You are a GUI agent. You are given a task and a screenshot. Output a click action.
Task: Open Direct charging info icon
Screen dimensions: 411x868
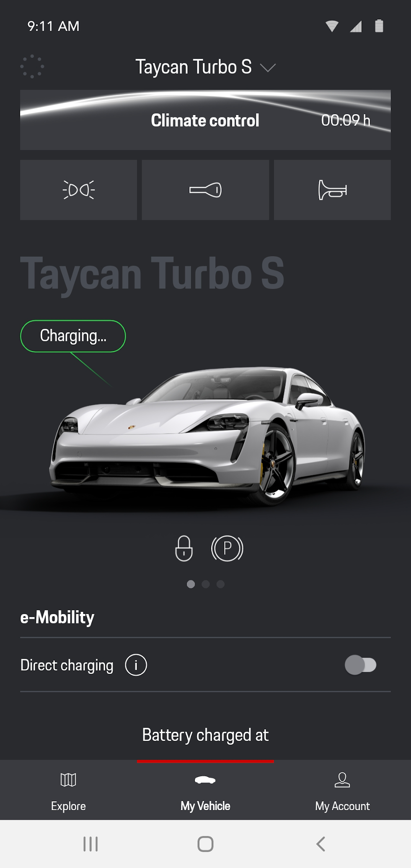(136, 665)
